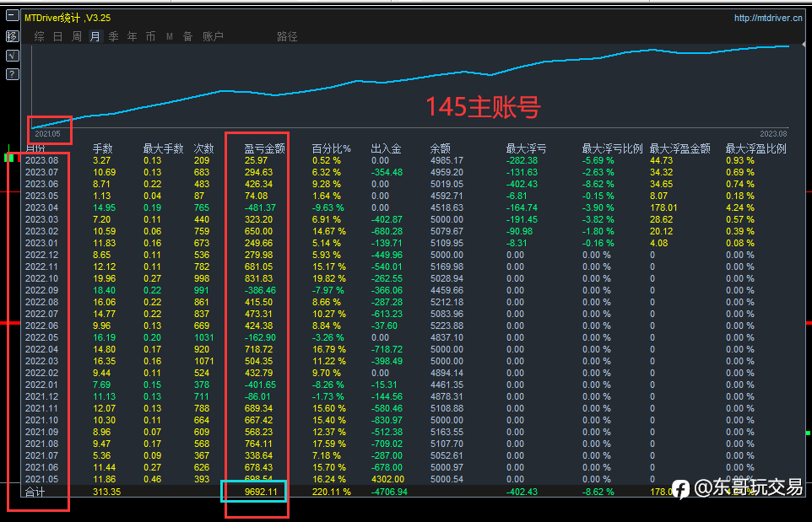Switch to the 日 daily tab

(x=58, y=36)
